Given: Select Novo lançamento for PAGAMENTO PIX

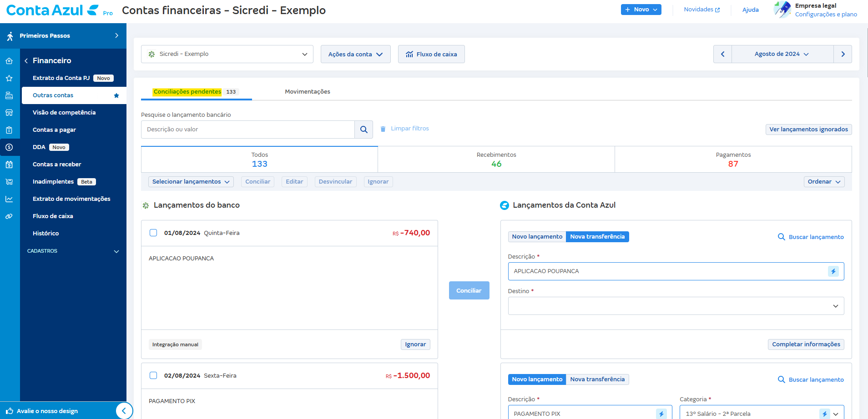Looking at the screenshot, I should click(x=537, y=379).
